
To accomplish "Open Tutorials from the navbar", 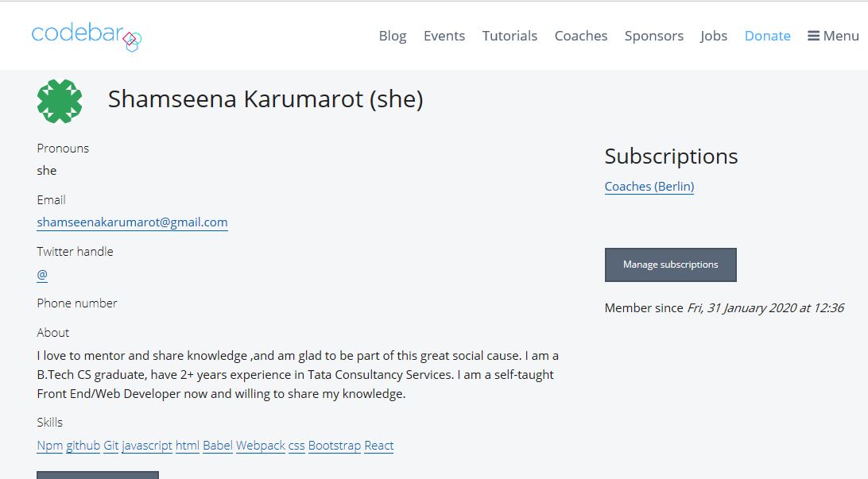I will coord(510,36).
